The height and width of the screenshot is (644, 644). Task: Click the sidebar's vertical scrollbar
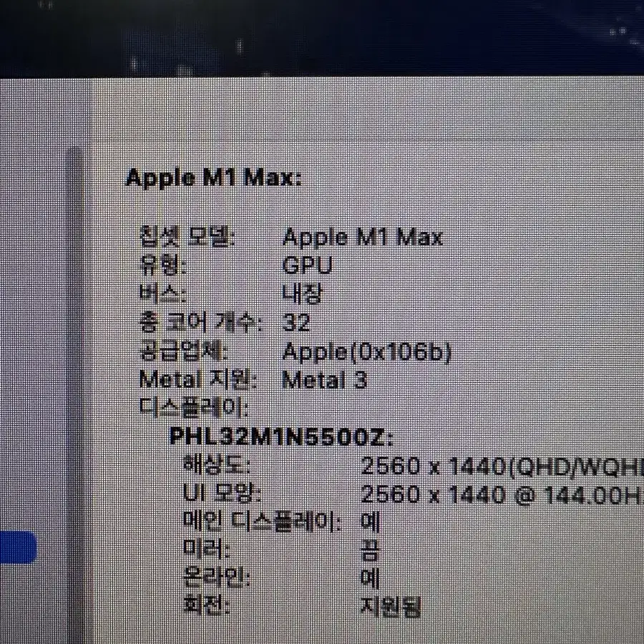(75, 396)
